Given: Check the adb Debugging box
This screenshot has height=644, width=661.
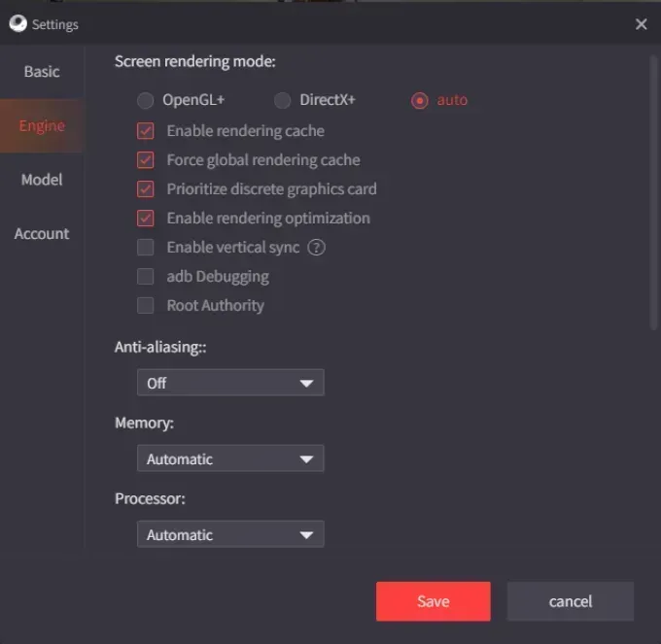Looking at the screenshot, I should point(146,277).
